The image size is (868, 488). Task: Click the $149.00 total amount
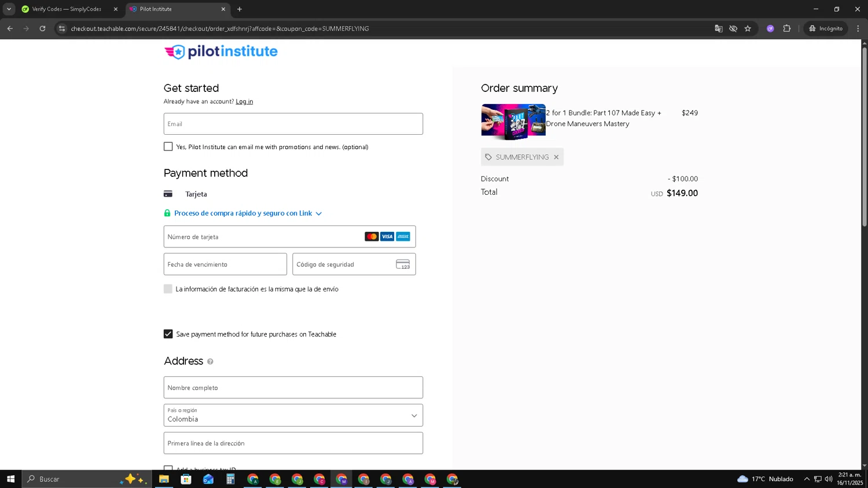[682, 193]
